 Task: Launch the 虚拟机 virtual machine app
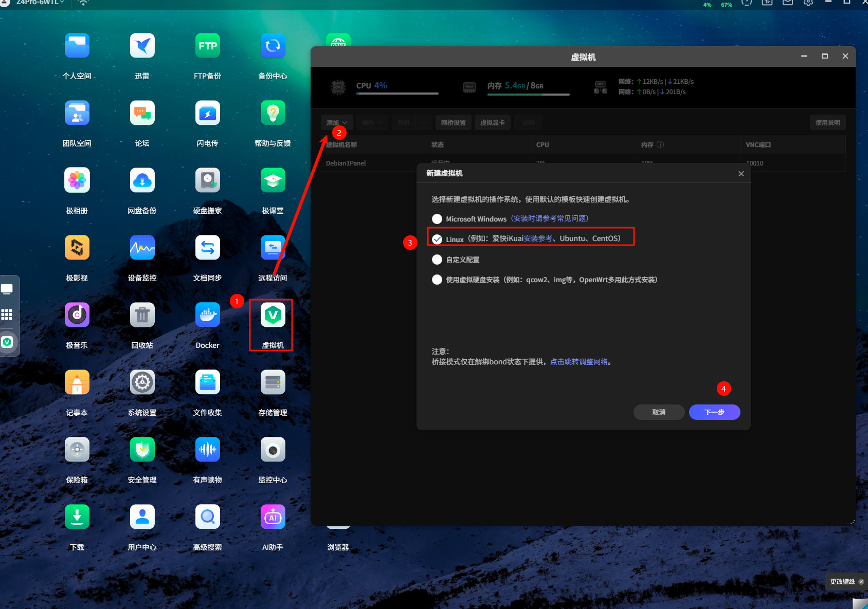pos(273,315)
